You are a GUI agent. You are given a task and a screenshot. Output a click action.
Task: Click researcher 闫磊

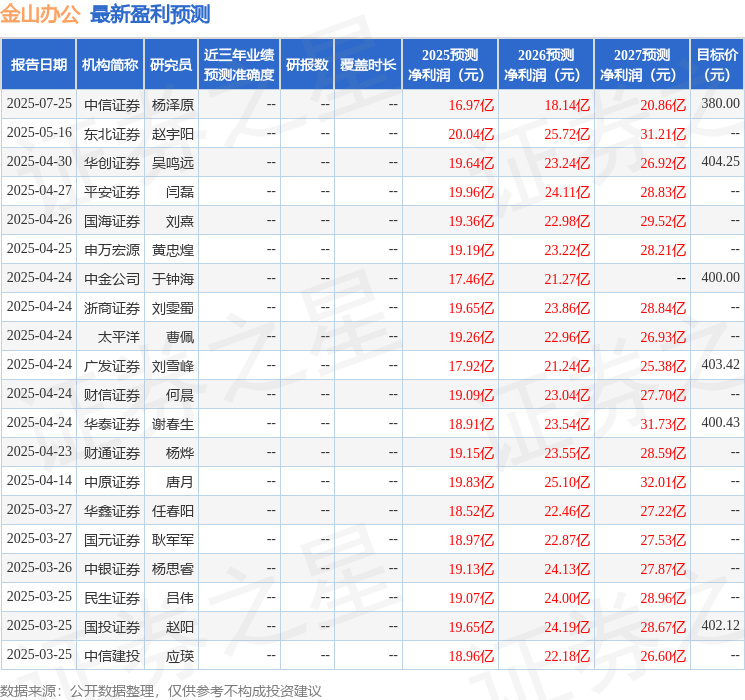(x=180, y=192)
